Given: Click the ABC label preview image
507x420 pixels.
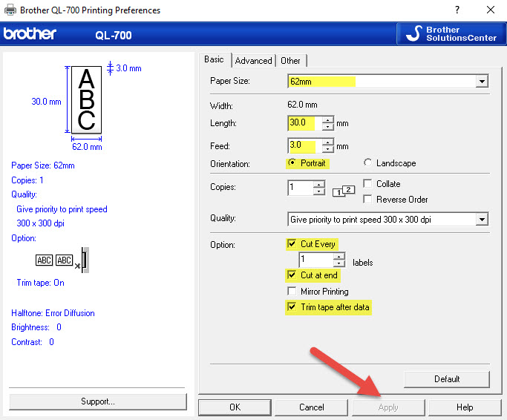Looking at the screenshot, I should tap(86, 99).
